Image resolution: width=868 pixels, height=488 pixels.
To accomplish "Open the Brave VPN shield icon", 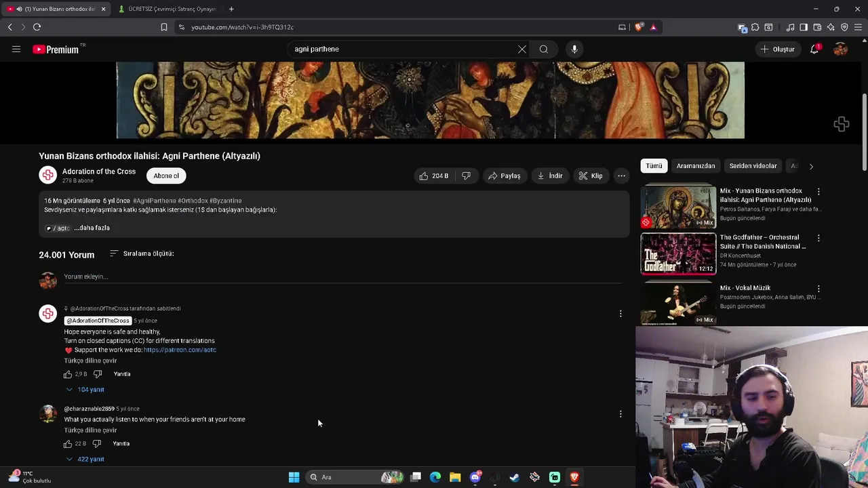I will (x=844, y=27).
